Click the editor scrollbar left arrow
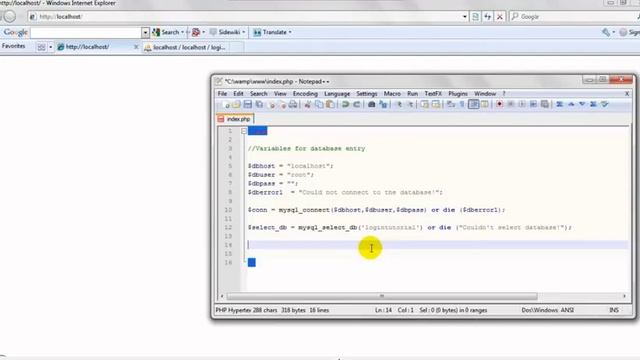 click(222, 296)
